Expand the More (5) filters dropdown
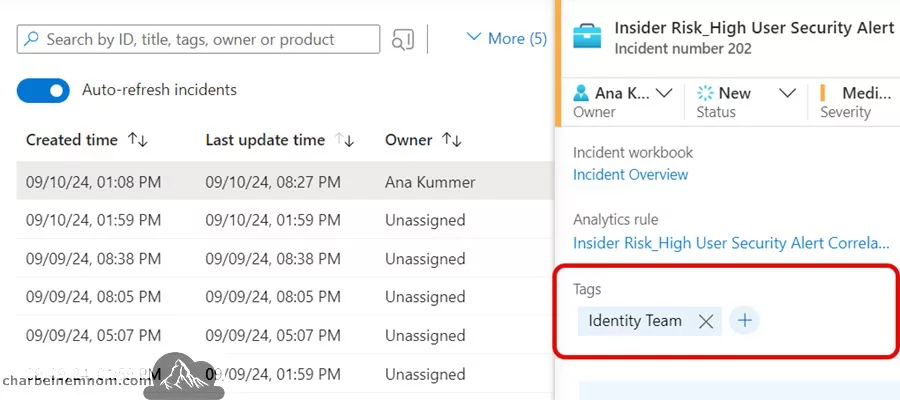Screen dimensions: 900x400 coord(507,38)
